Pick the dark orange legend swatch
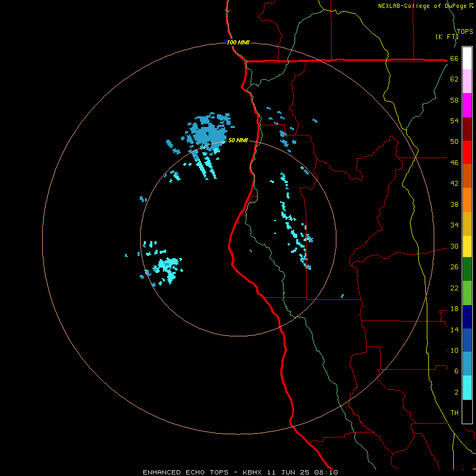 pos(467,176)
